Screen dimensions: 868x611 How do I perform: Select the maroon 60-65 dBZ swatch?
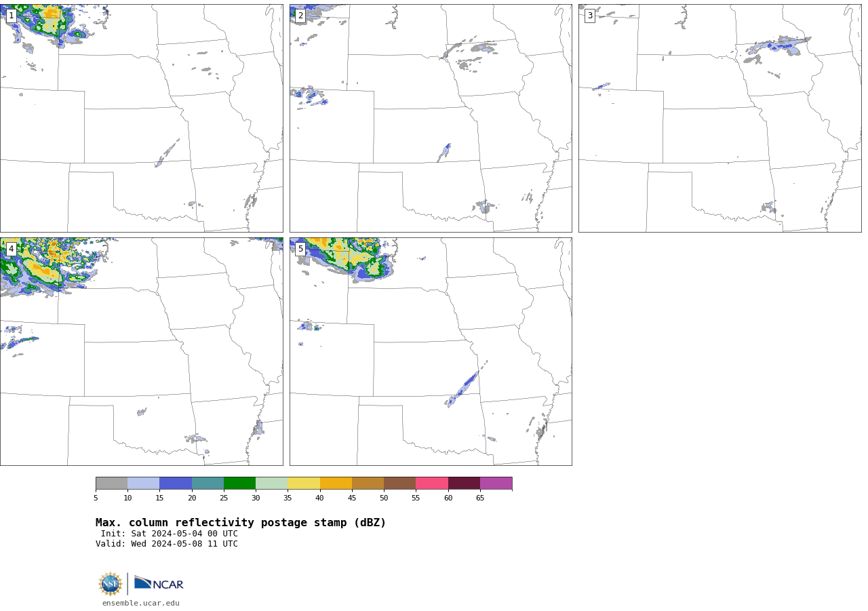(x=464, y=484)
